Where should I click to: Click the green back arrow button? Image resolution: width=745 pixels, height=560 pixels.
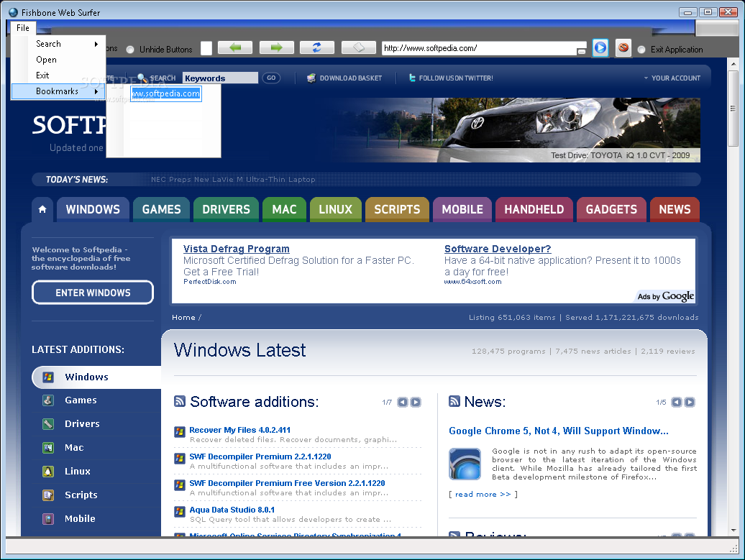click(234, 47)
